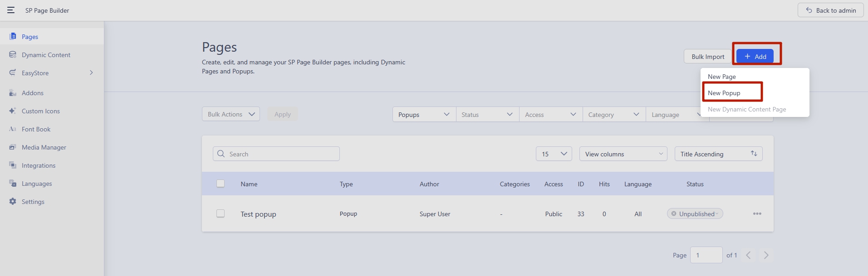Choose New Page from Add menu

[722, 77]
